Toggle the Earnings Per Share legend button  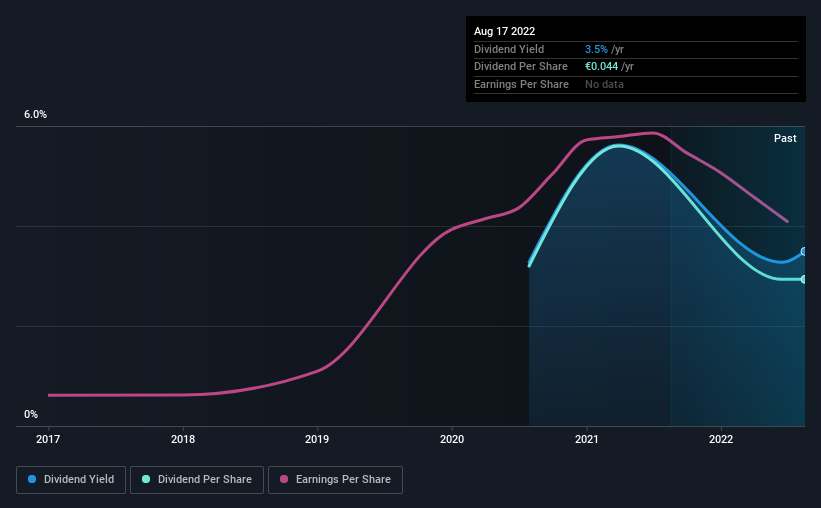(x=335, y=480)
